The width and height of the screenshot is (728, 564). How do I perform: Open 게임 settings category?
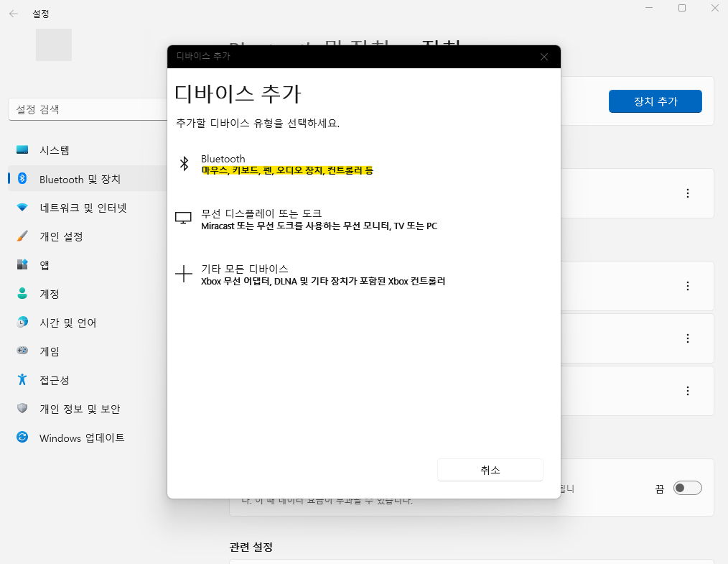(x=88, y=351)
